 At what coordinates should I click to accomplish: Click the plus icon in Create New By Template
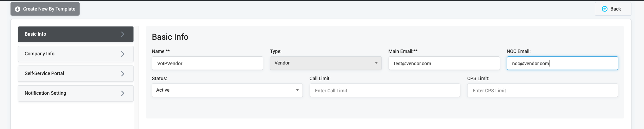pos(18,9)
